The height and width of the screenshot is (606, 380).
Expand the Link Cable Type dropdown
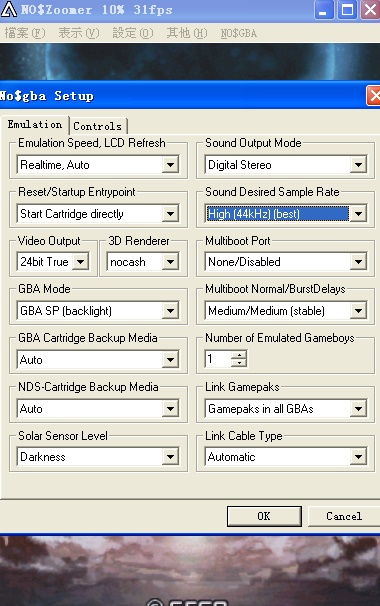[x=358, y=457]
